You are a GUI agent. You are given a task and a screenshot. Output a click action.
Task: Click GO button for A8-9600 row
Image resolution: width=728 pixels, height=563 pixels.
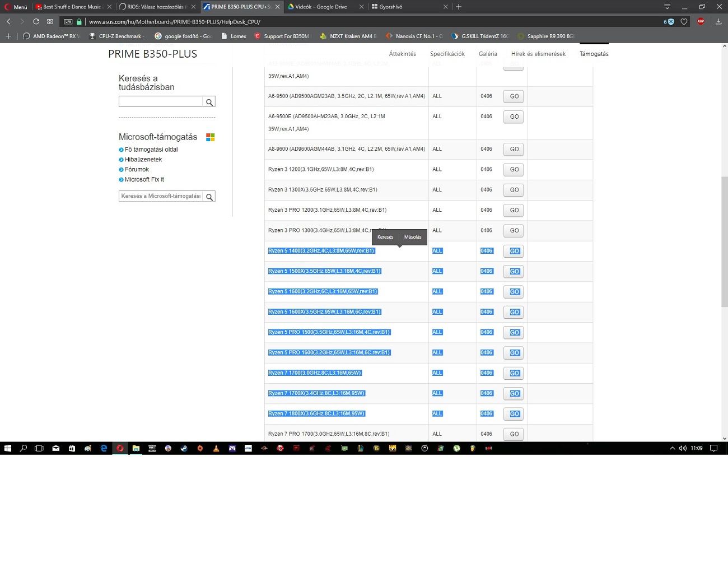514,149
